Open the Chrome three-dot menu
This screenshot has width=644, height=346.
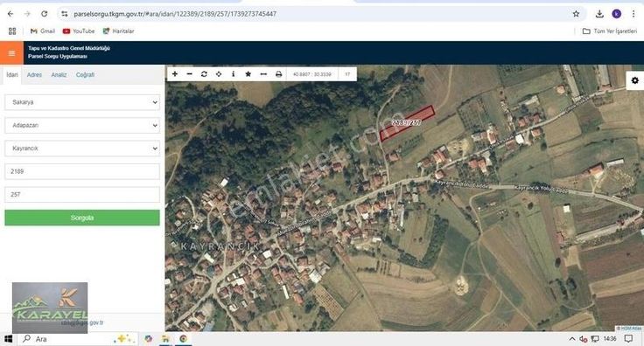point(633,14)
